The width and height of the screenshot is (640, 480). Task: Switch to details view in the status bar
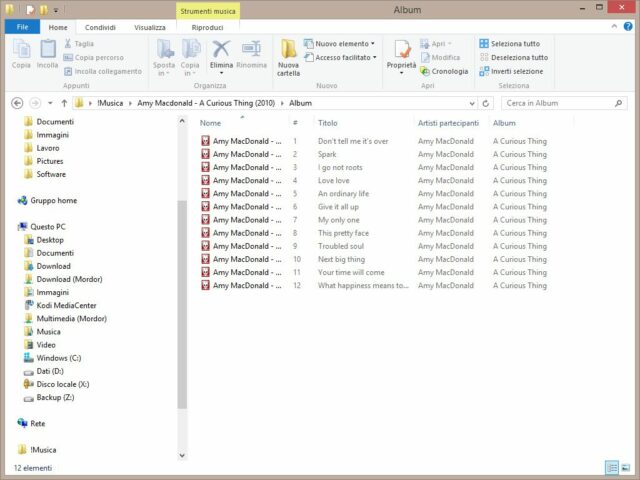point(611,468)
